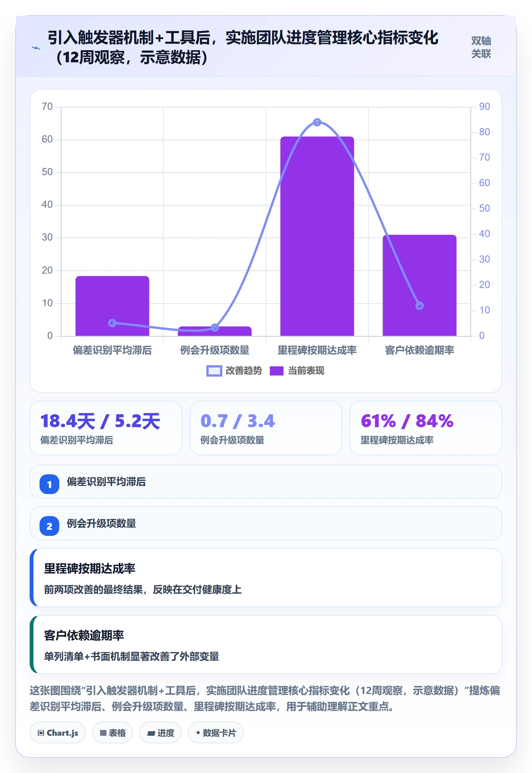Viewport: 532px width, 773px height.
Task: Select the 表格 tag chip
Action: [112, 733]
